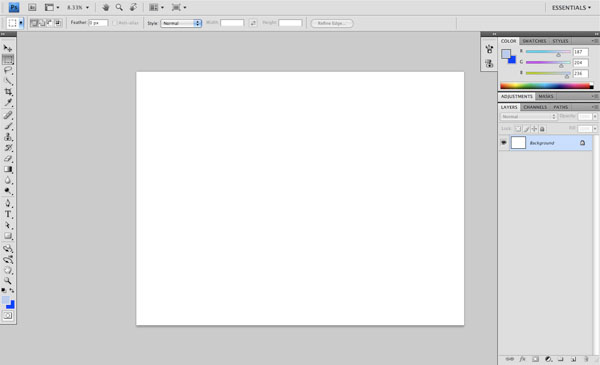Open the Screen Mode dropdown
The height and width of the screenshot is (365, 600).
pos(179,7)
